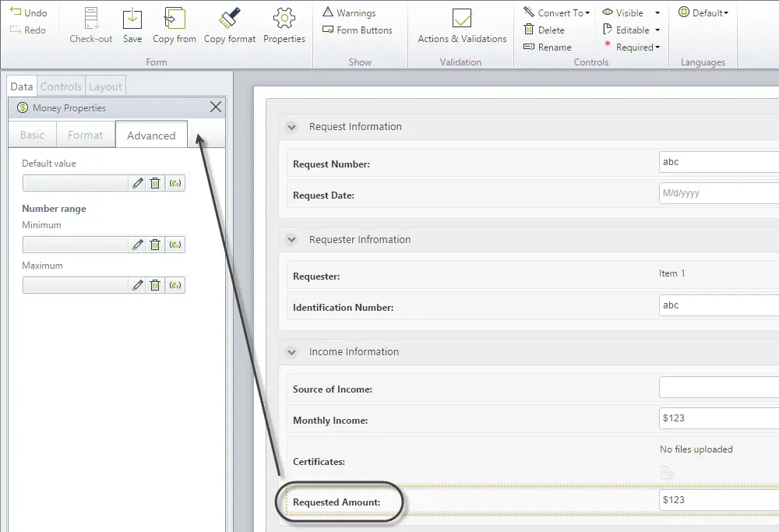Open the Required dropdown menu
The height and width of the screenshot is (532, 779).
coord(657,48)
